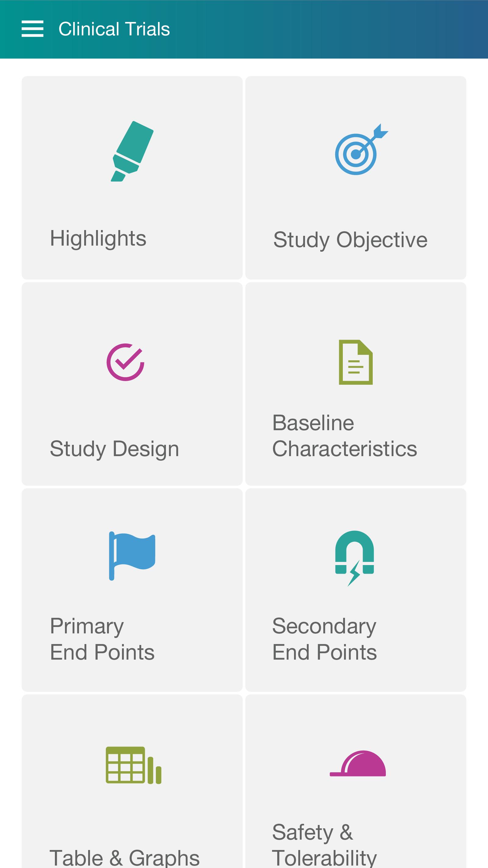
Task: Tap the green table and chart icon
Action: coord(133,765)
